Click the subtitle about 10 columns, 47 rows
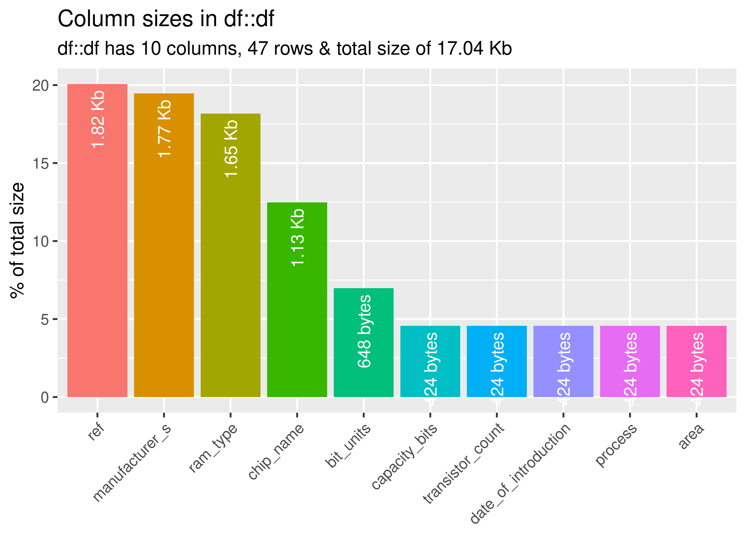746x560 pixels. [x=285, y=49]
